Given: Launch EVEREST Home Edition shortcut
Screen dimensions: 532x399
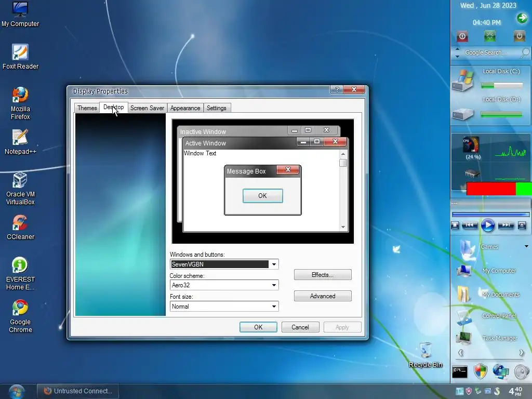Looking at the screenshot, I should click(20, 274).
